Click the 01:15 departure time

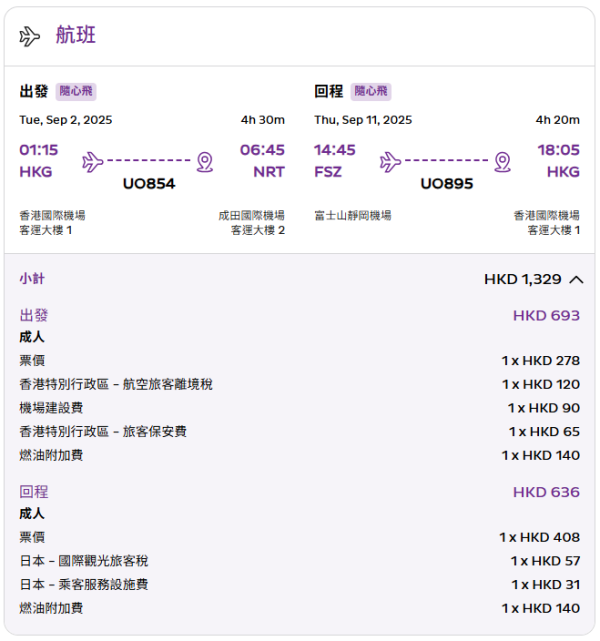(39, 150)
